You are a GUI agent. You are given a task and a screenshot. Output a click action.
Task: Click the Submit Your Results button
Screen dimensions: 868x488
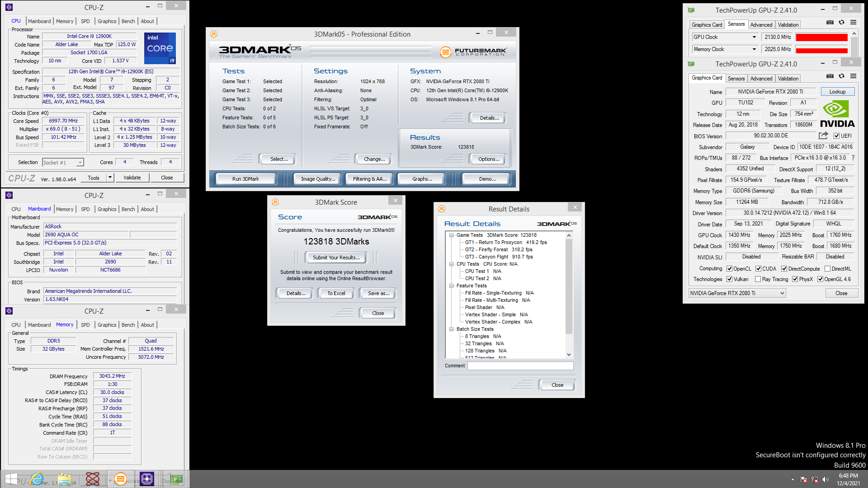pos(336,258)
